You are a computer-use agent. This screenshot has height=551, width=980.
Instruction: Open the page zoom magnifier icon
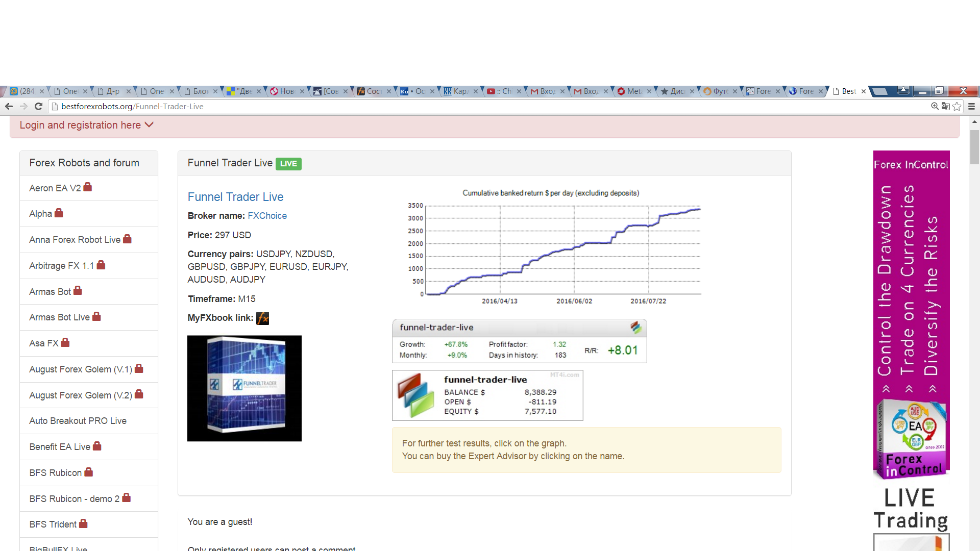(935, 106)
